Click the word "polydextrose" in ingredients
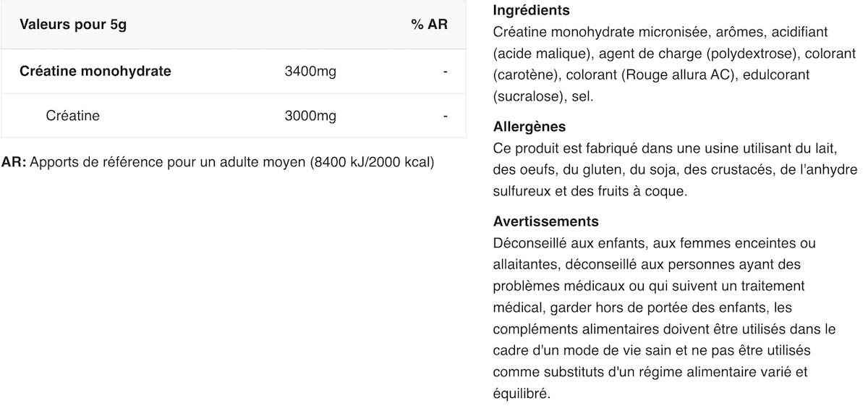The width and height of the screenshot is (868, 411). pyautogui.click(x=744, y=54)
